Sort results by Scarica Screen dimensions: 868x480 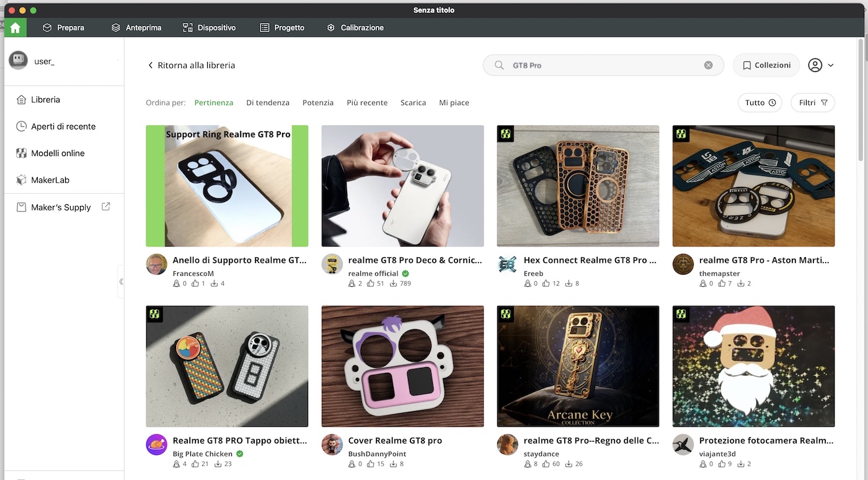click(413, 103)
